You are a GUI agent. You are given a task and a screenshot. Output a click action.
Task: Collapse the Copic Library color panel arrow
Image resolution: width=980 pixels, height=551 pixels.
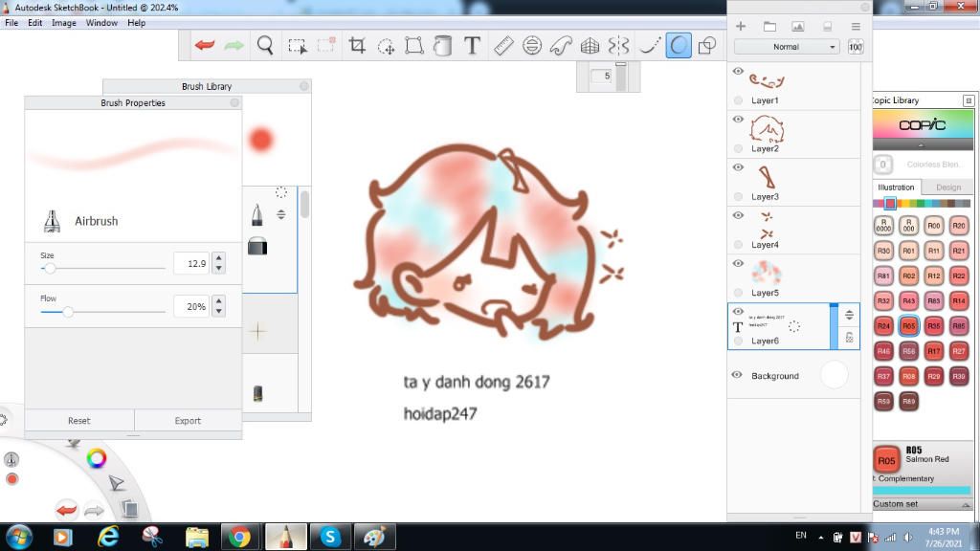tap(921, 145)
